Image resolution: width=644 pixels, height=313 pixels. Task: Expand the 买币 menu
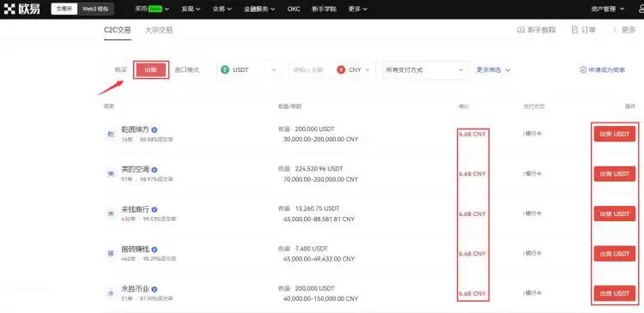click(x=152, y=9)
